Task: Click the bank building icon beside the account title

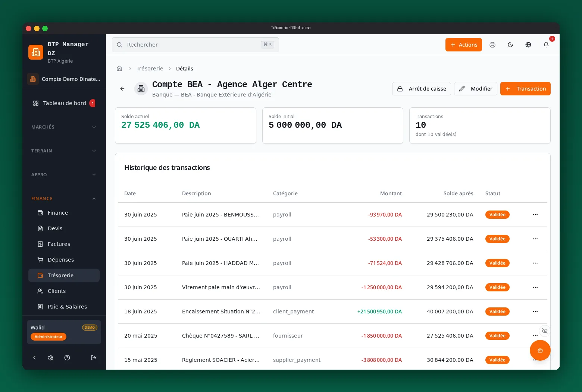Action: point(141,89)
